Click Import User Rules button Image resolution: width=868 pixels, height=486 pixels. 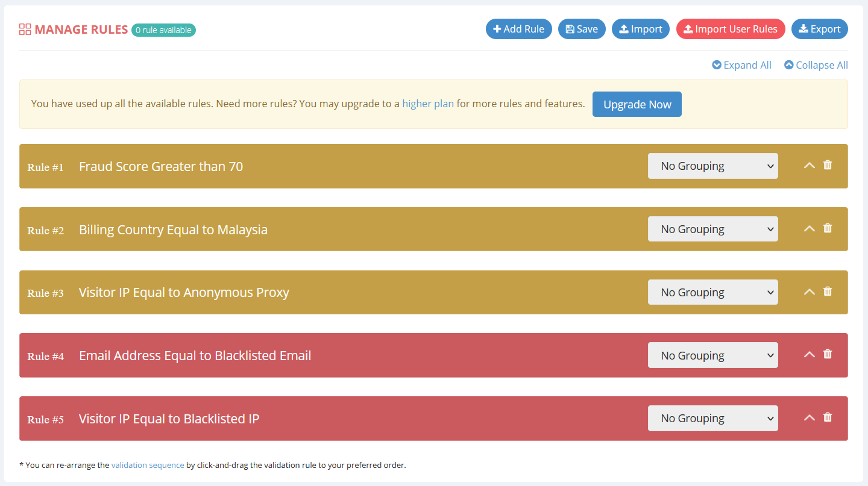click(x=731, y=29)
